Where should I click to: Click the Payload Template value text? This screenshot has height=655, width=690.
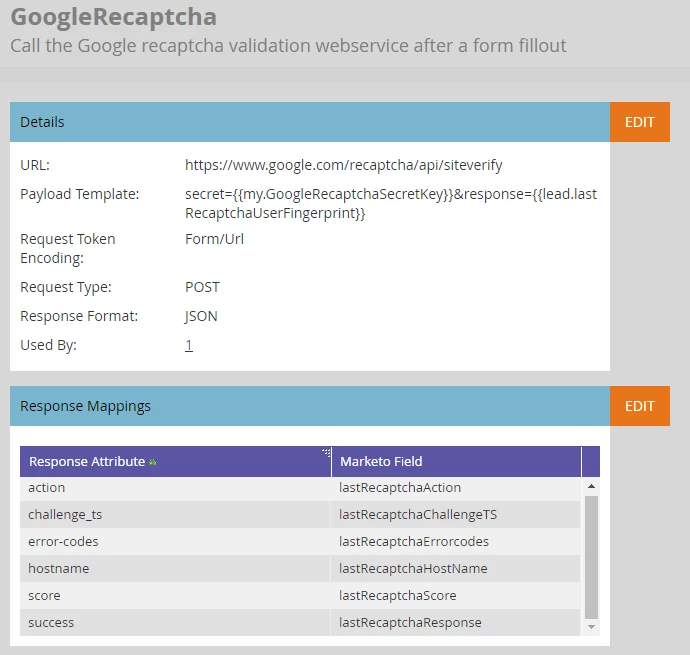tap(391, 203)
